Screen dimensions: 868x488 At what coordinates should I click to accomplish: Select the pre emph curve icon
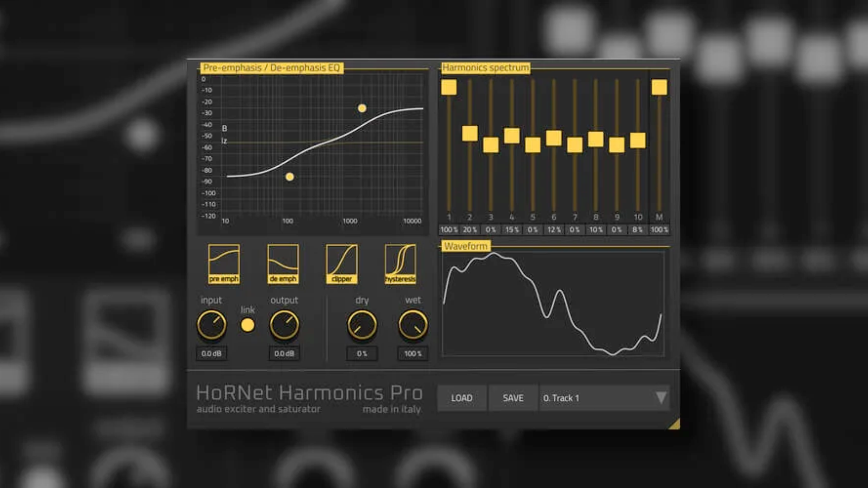click(x=224, y=263)
